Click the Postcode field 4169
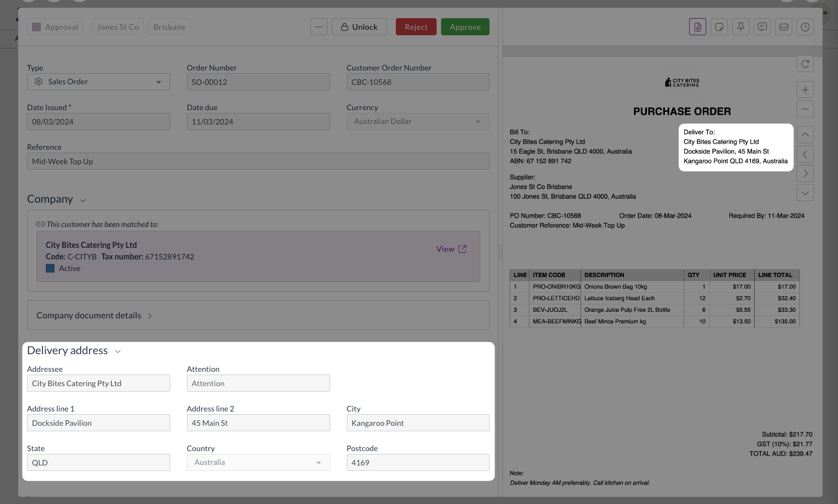This screenshot has width=838, height=504. [418, 462]
